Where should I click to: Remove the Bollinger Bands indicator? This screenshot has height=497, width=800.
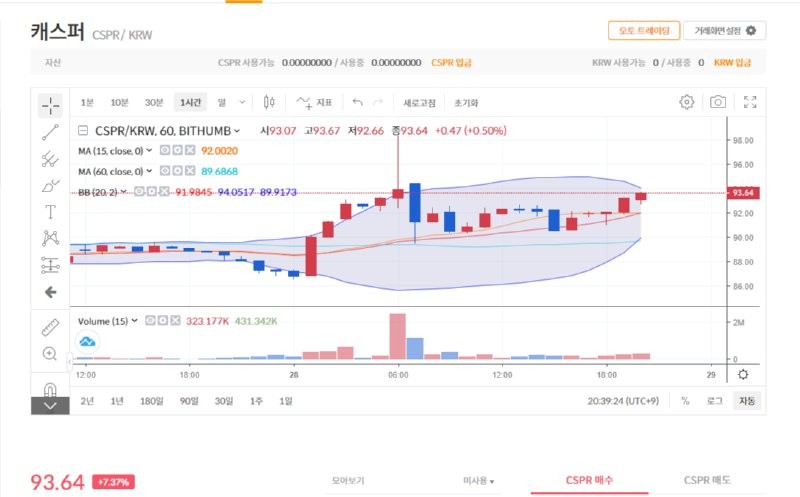pyautogui.click(x=164, y=192)
